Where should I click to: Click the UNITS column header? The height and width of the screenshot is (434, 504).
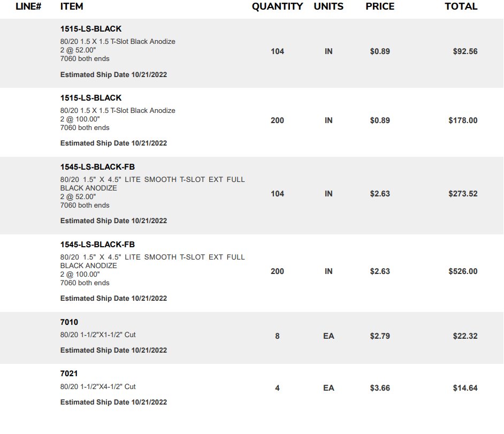pyautogui.click(x=329, y=6)
